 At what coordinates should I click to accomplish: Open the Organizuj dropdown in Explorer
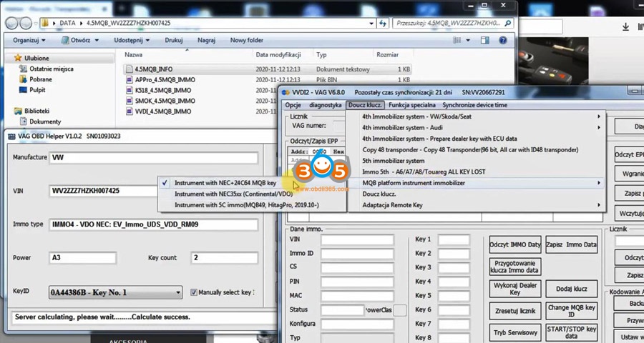point(29,40)
